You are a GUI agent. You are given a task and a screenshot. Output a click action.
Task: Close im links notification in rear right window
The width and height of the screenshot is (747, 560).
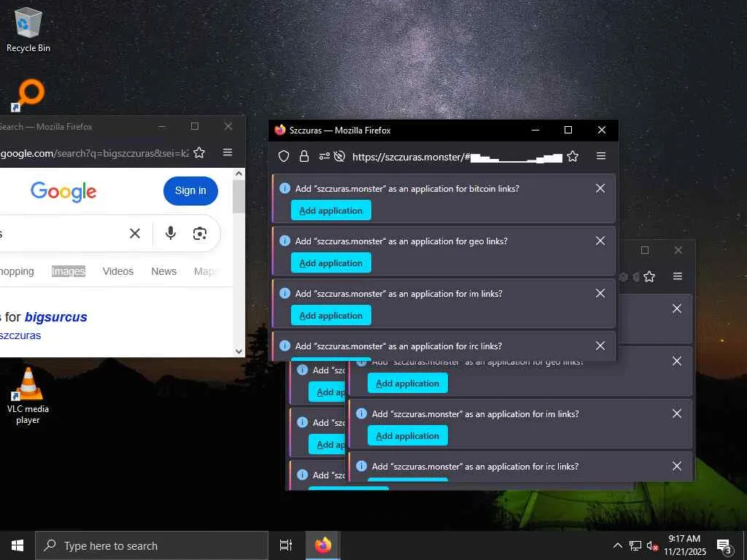pos(676,414)
